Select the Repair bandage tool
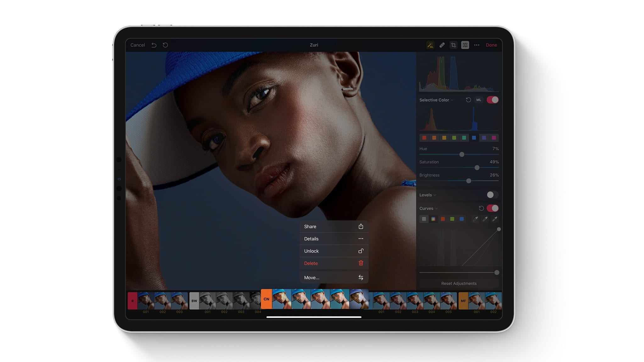The image size is (644, 362). point(442,45)
